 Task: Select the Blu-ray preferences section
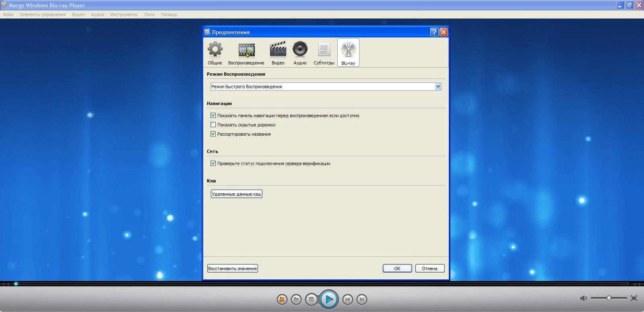tap(348, 53)
